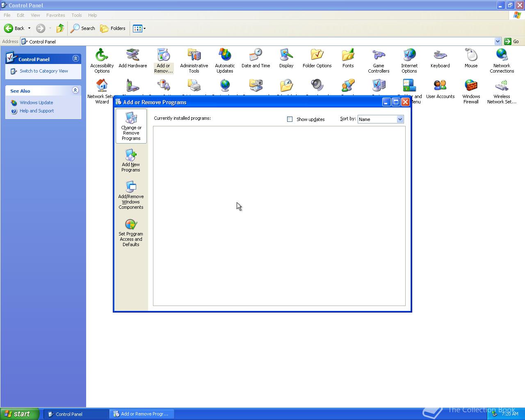The height and width of the screenshot is (420, 525).
Task: Open the Edit menu
Action: (21, 15)
